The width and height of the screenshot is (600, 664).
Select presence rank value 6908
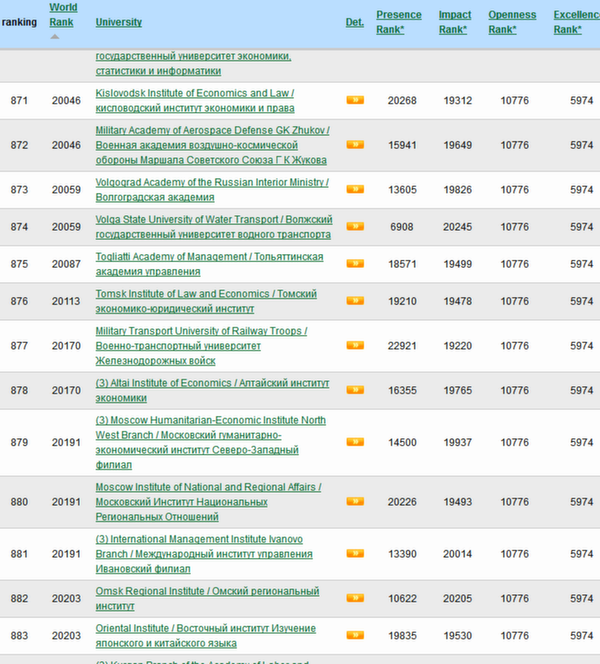coord(402,227)
